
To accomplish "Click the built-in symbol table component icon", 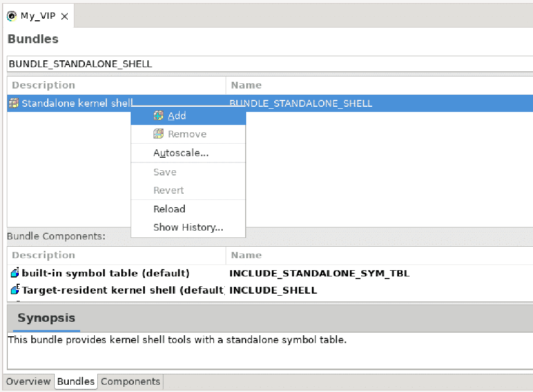I will click(15, 273).
